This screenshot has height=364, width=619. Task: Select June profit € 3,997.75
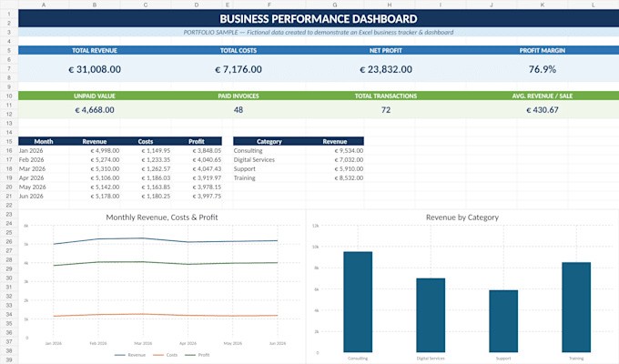(197, 197)
